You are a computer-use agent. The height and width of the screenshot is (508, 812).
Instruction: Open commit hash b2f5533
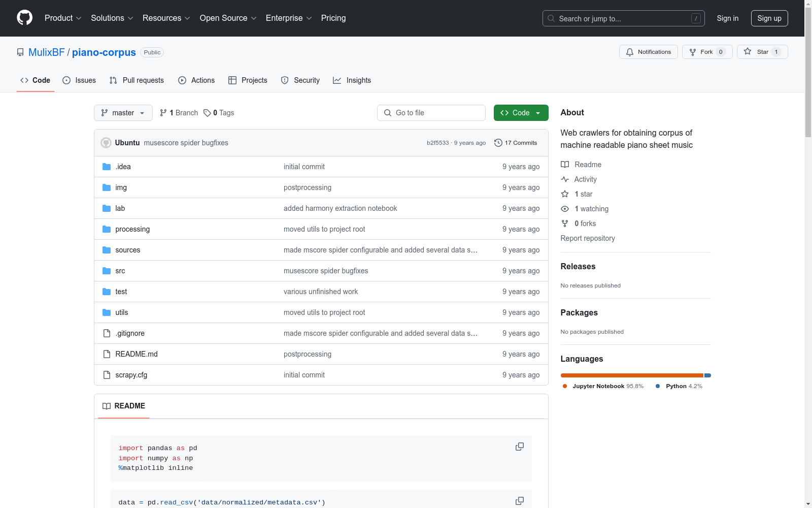(438, 143)
